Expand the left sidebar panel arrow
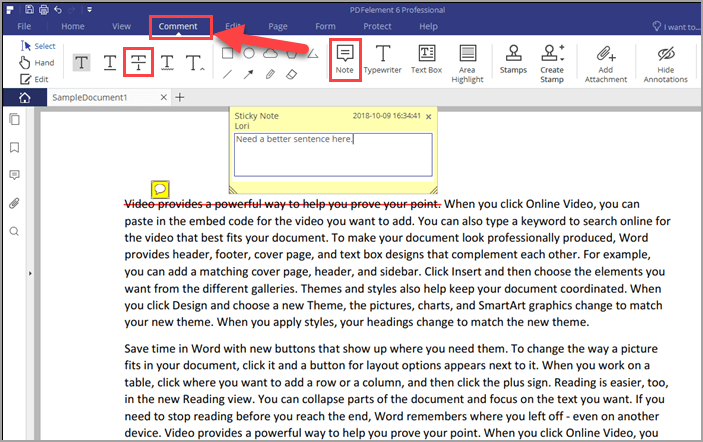The width and height of the screenshot is (703, 442). pos(30,273)
